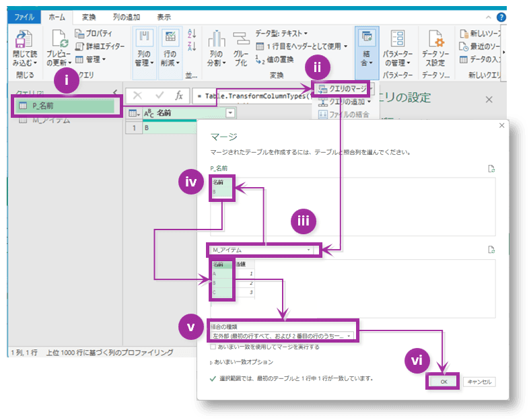529x420 pixels.
Task: Open the ファイル tab
Action: [x=24, y=17]
